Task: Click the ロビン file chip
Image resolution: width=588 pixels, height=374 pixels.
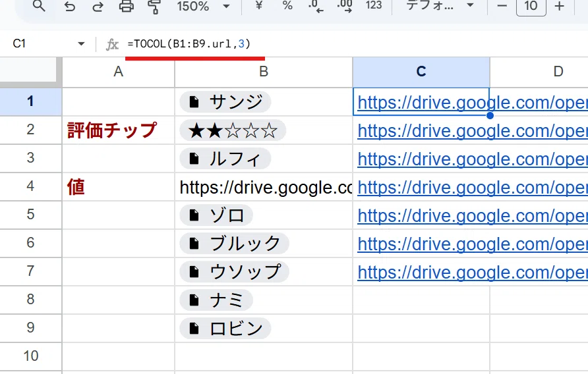Action: (x=225, y=329)
